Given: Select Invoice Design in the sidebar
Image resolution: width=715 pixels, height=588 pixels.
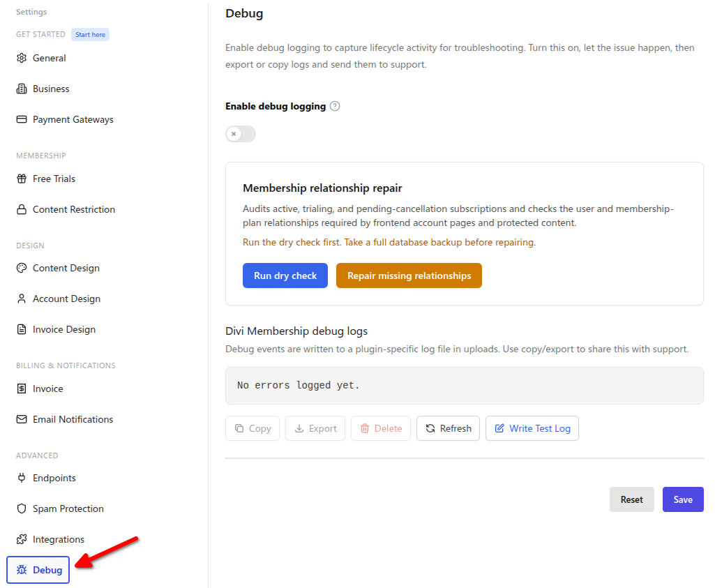Looking at the screenshot, I should [x=64, y=329].
